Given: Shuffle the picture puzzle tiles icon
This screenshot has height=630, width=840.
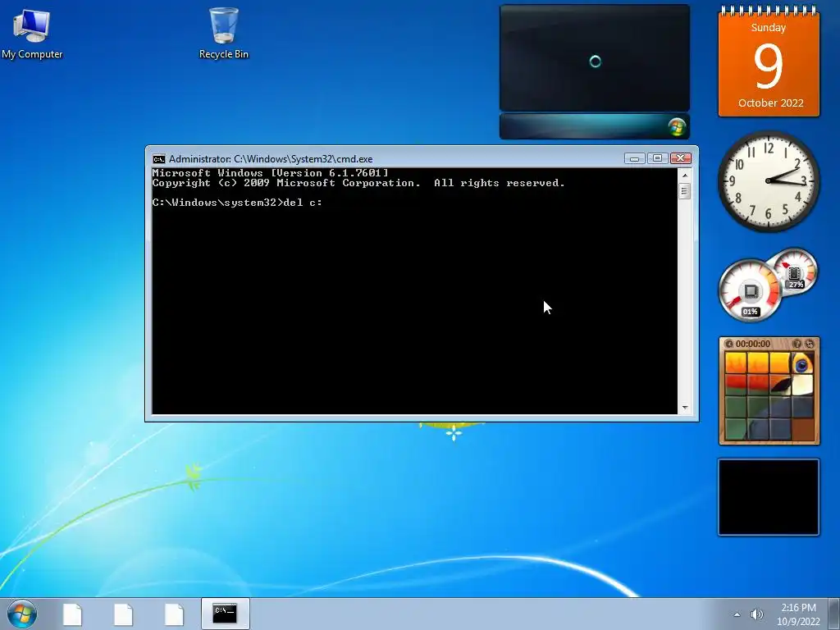Looking at the screenshot, I should point(810,344).
